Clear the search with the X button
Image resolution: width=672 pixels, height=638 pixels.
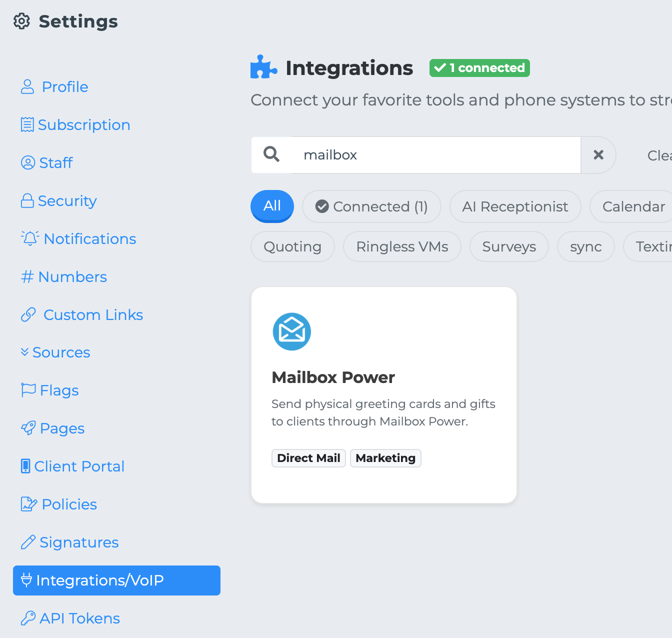598,155
